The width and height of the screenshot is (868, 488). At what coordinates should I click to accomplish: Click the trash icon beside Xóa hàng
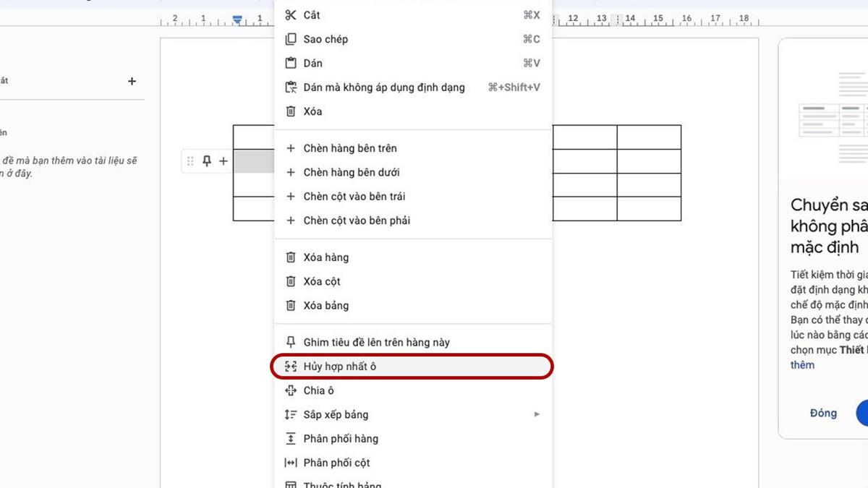(290, 257)
